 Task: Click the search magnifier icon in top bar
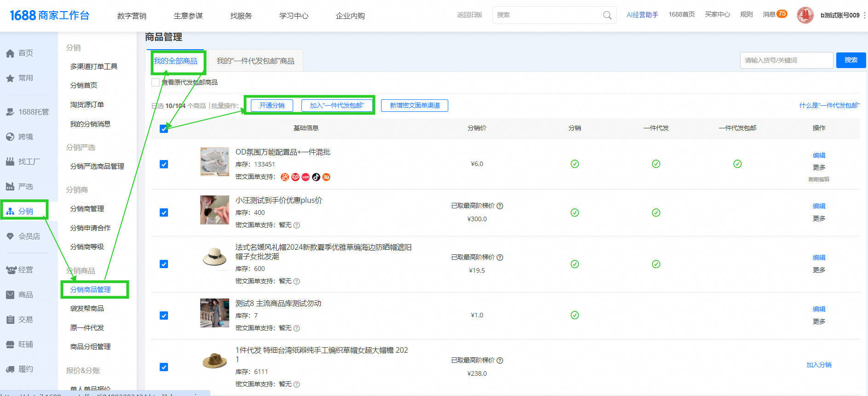click(607, 15)
